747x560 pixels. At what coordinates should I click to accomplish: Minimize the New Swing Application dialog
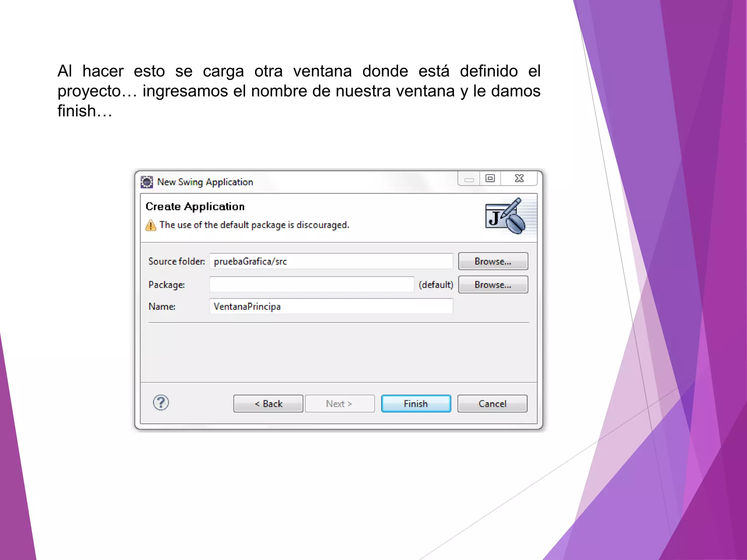point(469,179)
